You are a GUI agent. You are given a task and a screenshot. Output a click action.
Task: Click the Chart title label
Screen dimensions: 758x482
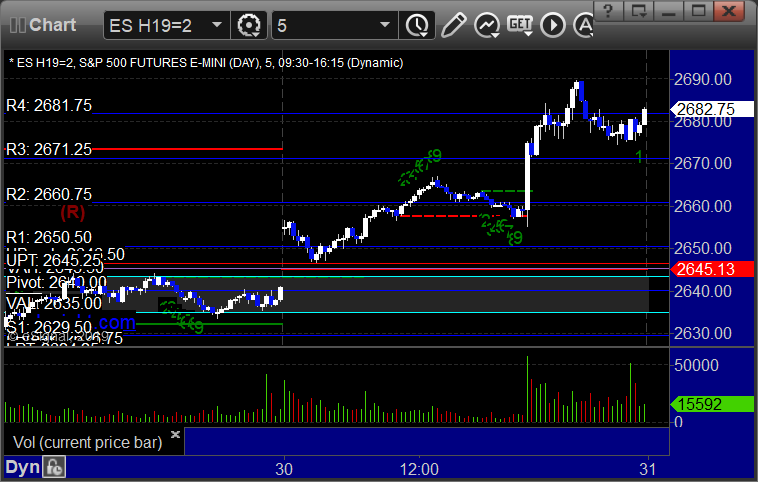(x=52, y=25)
